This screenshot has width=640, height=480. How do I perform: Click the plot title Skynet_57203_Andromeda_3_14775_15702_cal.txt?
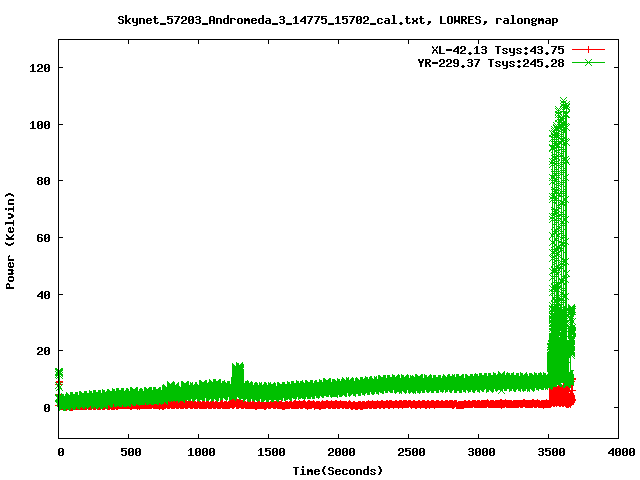(338, 20)
